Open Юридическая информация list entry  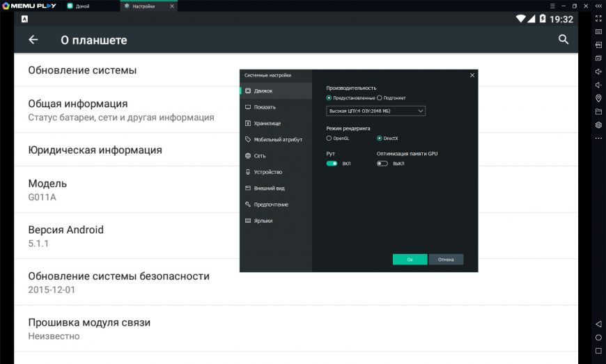[x=95, y=150]
